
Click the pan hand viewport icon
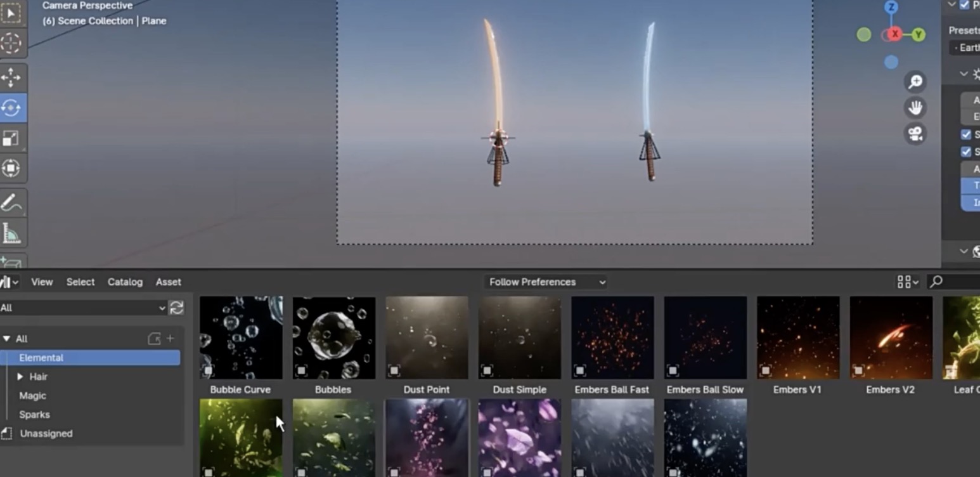[915, 108]
